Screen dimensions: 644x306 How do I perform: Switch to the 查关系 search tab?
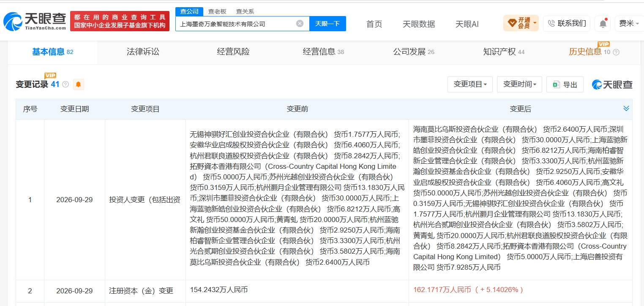point(245,11)
